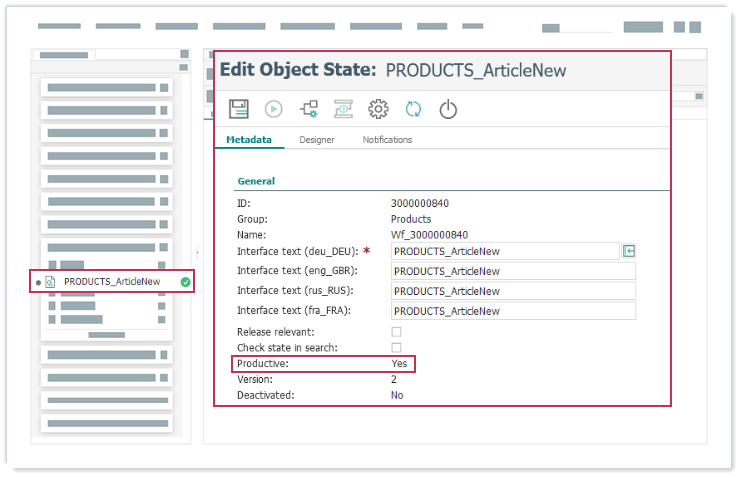This screenshot has height=478, width=741.
Task: Click green check status on PRODUCTS_ArticleNew
Action: pos(185,282)
